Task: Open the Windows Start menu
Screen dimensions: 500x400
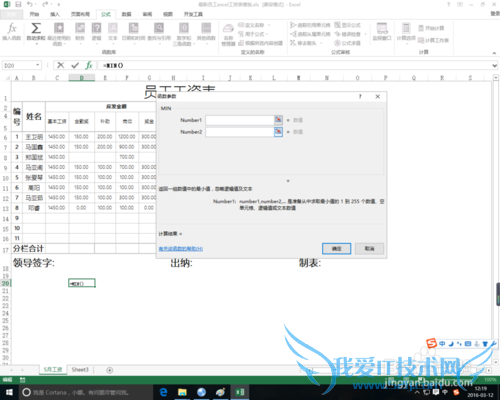Action: [9, 392]
